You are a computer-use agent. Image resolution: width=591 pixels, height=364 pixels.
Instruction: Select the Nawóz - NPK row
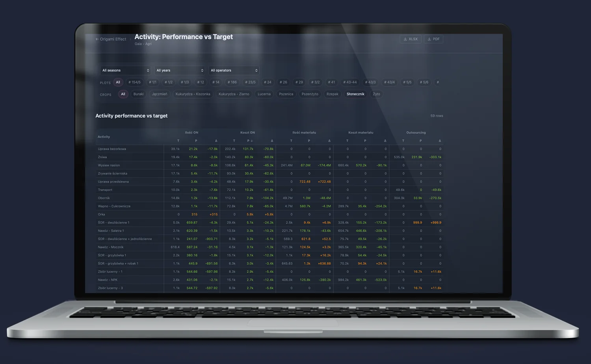click(269, 280)
